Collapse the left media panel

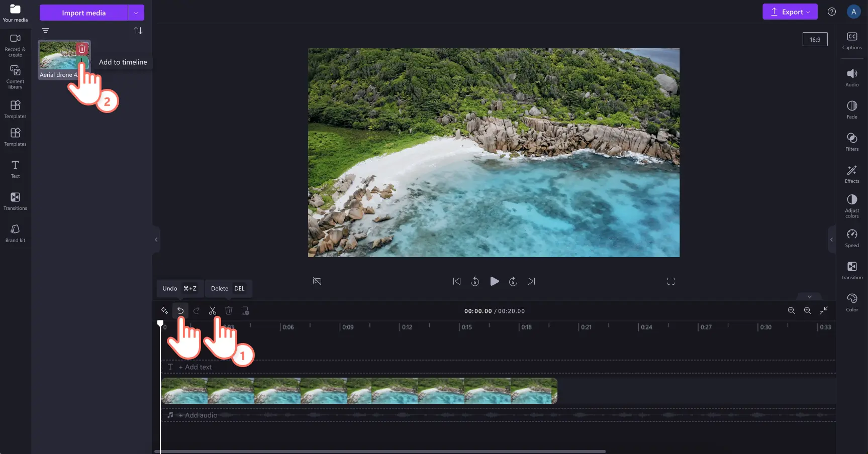click(156, 240)
